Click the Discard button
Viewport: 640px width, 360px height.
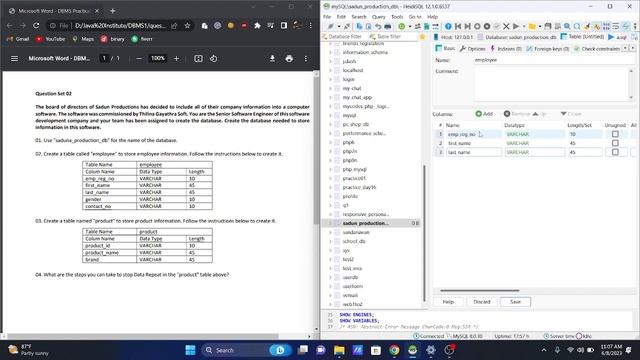[482, 302]
